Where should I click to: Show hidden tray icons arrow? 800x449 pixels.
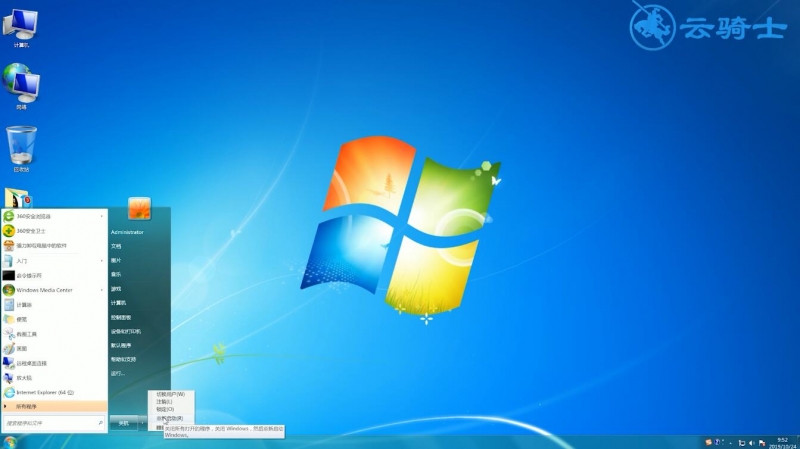pos(730,443)
